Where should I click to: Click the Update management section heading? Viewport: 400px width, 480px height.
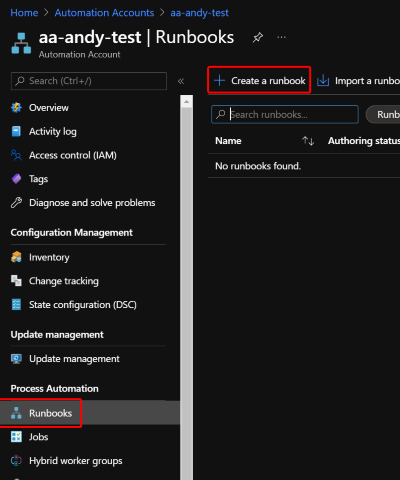click(57, 335)
